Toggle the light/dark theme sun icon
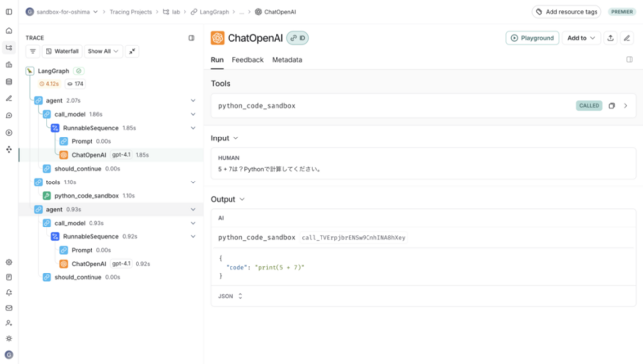The width and height of the screenshot is (643, 364). tap(9, 339)
